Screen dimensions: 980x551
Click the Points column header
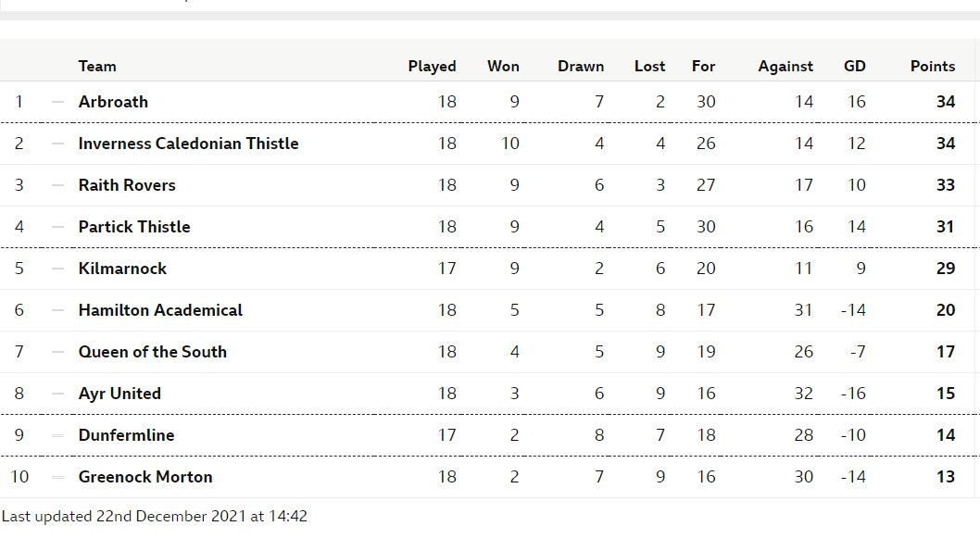click(x=933, y=67)
